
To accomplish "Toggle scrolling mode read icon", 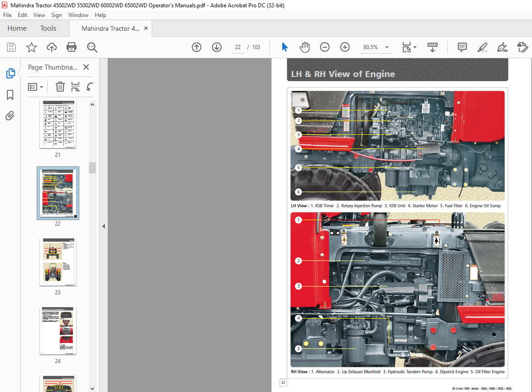I will coord(432,47).
